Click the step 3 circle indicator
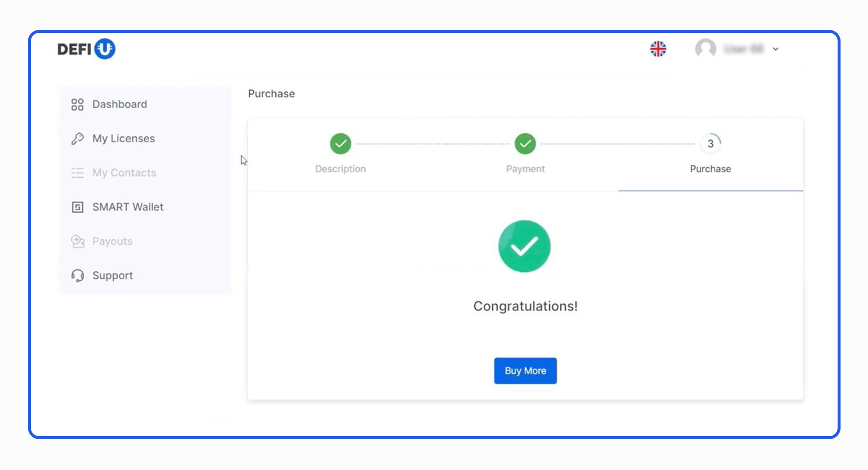The image size is (868, 470). point(710,144)
